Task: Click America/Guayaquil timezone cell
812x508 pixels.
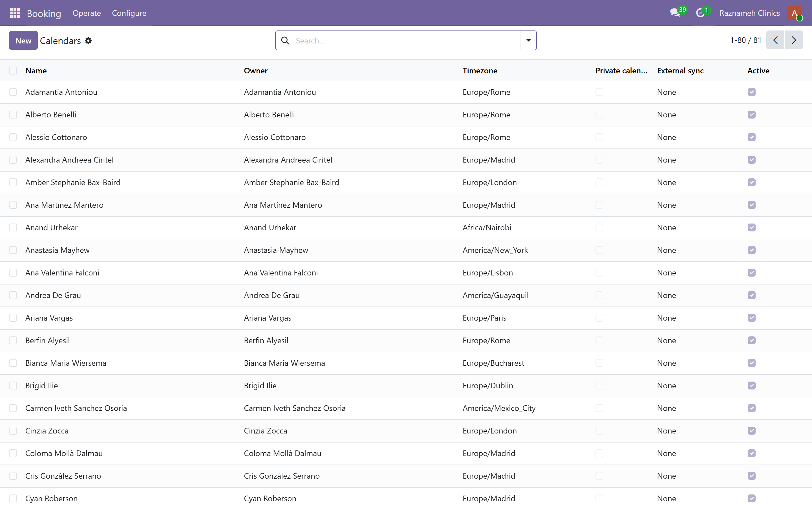Action: click(x=496, y=295)
